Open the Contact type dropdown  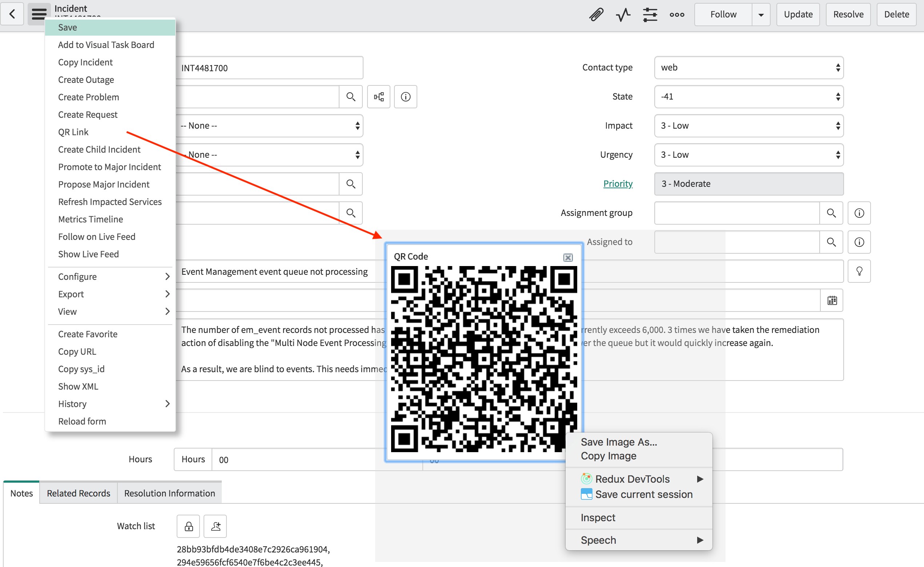click(749, 68)
